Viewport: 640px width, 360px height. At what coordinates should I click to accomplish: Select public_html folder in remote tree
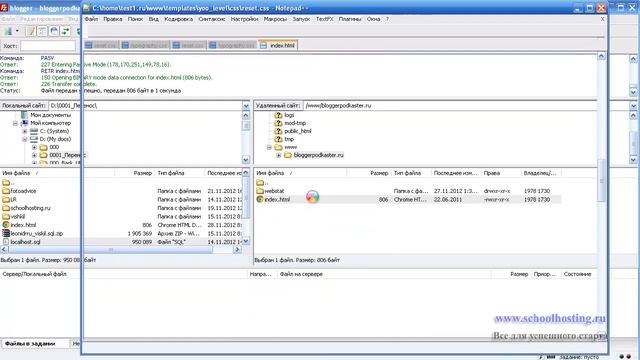(298, 131)
